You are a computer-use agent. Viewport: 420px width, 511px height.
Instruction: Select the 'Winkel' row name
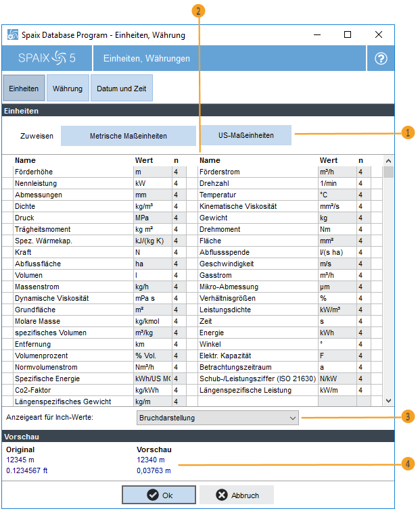[x=210, y=344]
